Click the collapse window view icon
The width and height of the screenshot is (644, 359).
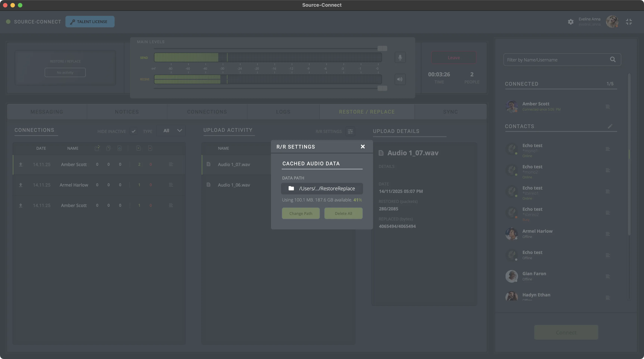pos(629,22)
